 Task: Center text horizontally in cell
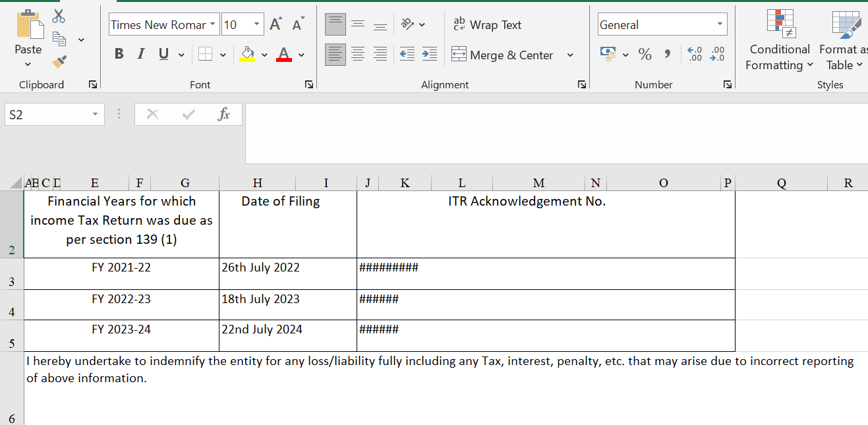[358, 55]
